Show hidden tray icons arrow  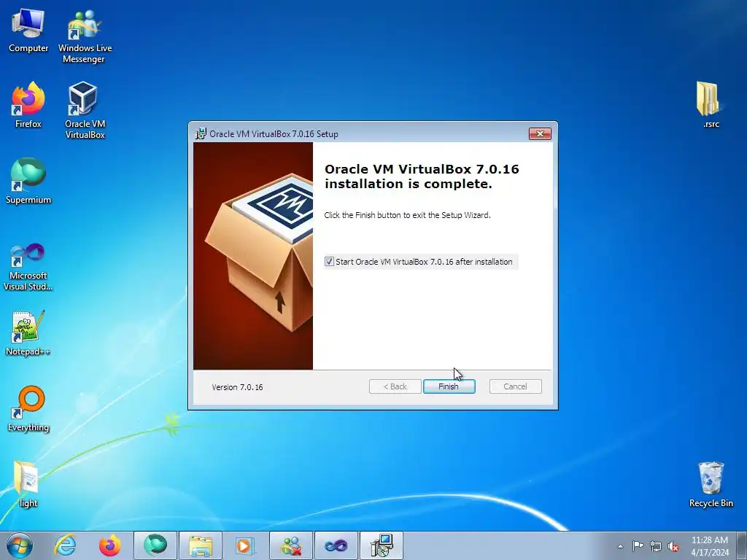(620, 546)
